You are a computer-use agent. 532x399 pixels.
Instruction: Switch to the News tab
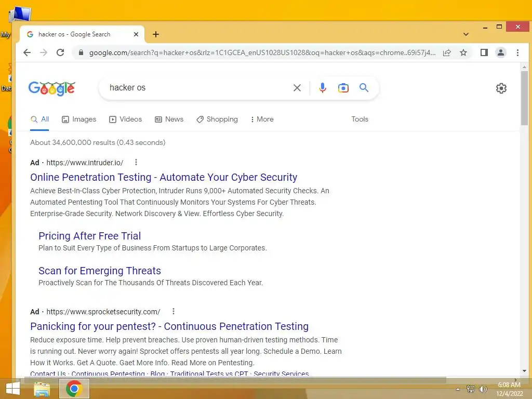(169, 119)
